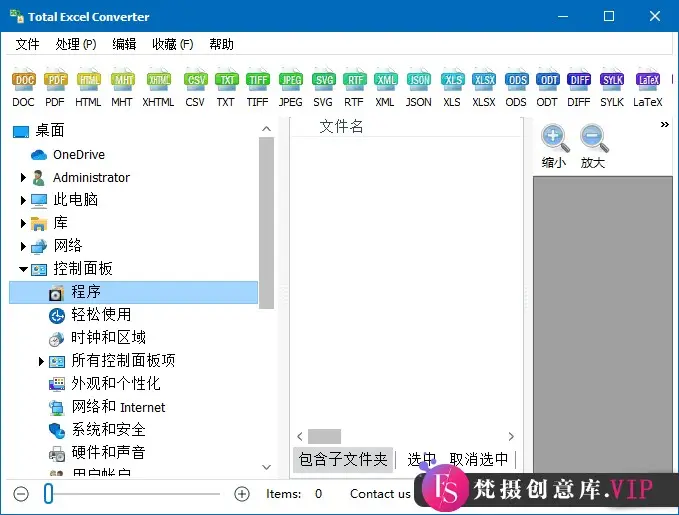Select OneDrive in folder tree
The image size is (679, 515).
[x=79, y=155]
